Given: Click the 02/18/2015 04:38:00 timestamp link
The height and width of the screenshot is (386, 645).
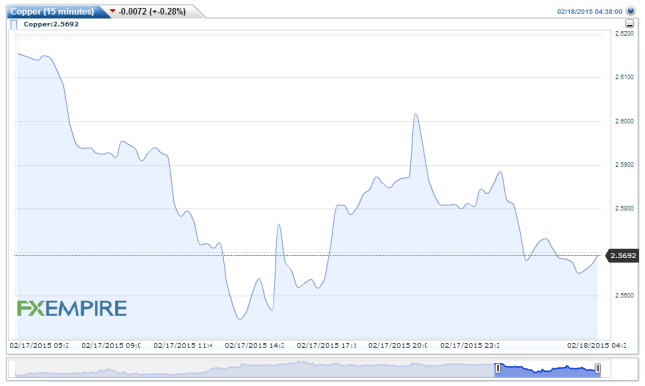Looking at the screenshot, I should (x=589, y=12).
